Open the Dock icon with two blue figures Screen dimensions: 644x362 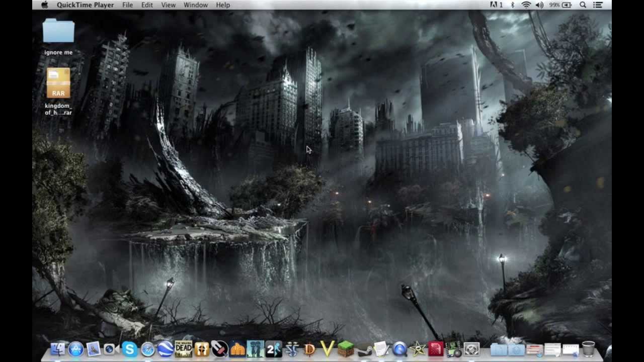[256, 349]
